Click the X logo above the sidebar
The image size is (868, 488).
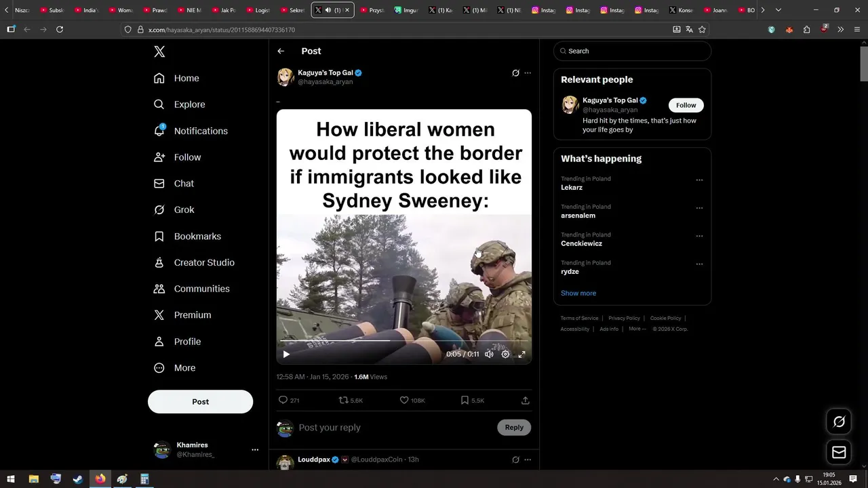(x=159, y=52)
